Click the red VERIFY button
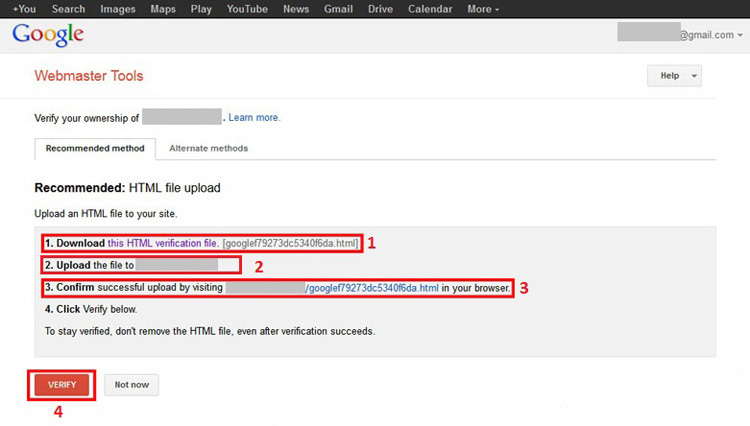This screenshot has width=750, height=426. tap(62, 385)
